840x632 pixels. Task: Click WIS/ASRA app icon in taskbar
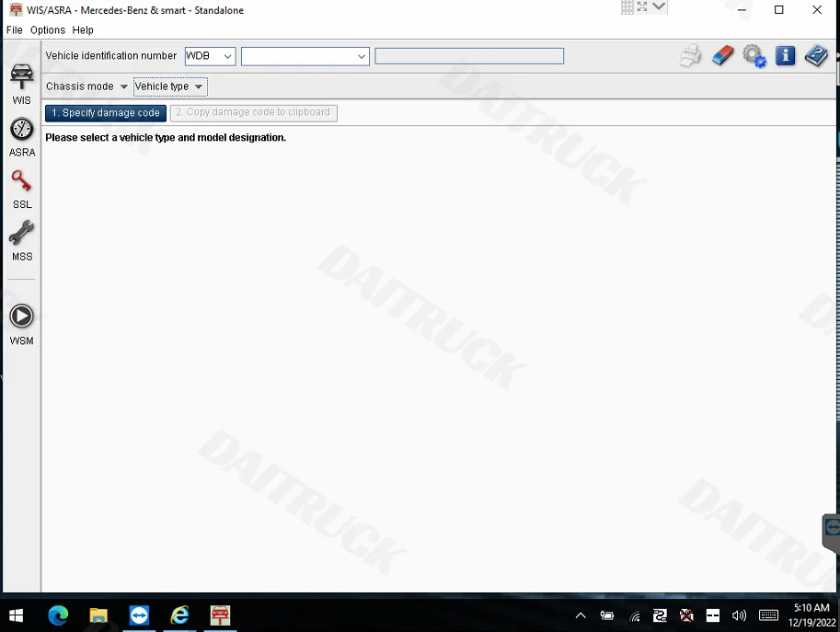220,615
